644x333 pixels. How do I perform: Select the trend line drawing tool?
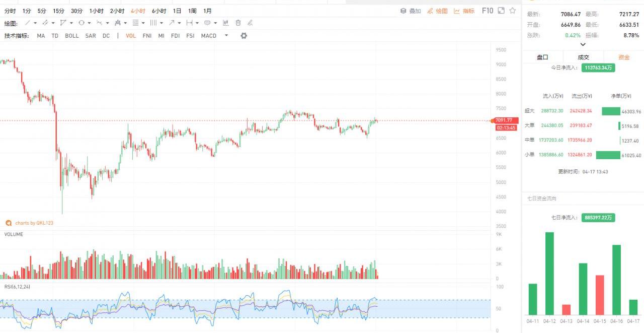tap(28, 23)
